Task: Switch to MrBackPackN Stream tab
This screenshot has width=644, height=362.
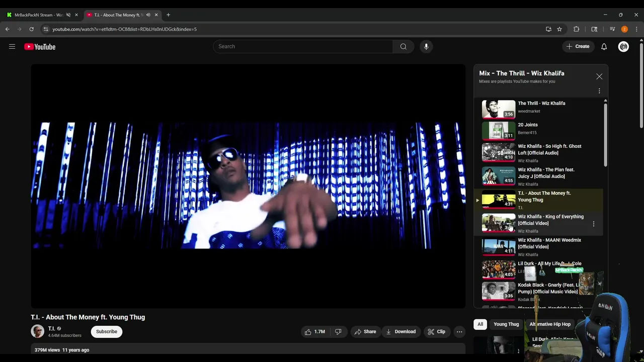Action: (x=39, y=15)
